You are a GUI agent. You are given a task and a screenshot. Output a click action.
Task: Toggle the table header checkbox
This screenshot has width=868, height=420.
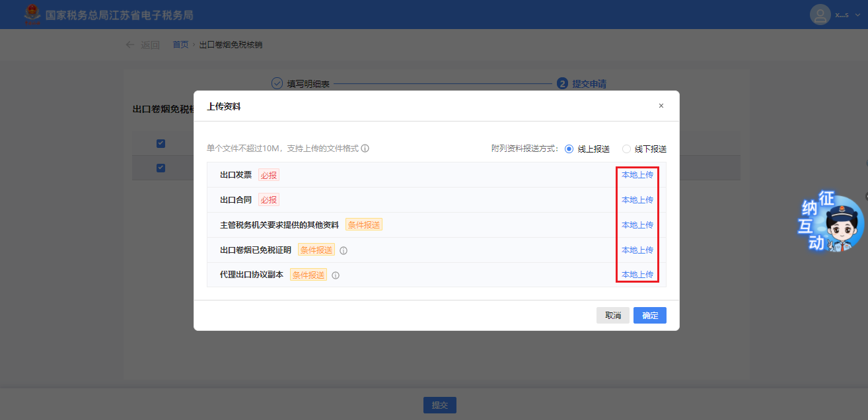pos(161,143)
